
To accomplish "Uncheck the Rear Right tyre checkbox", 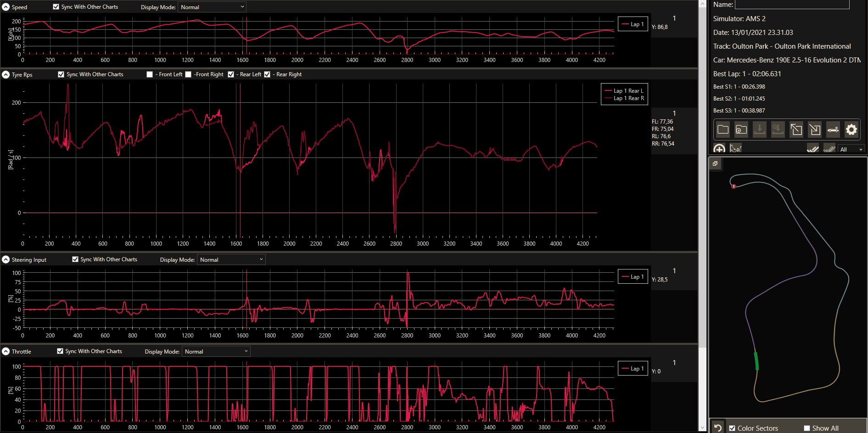I will 267,74.
